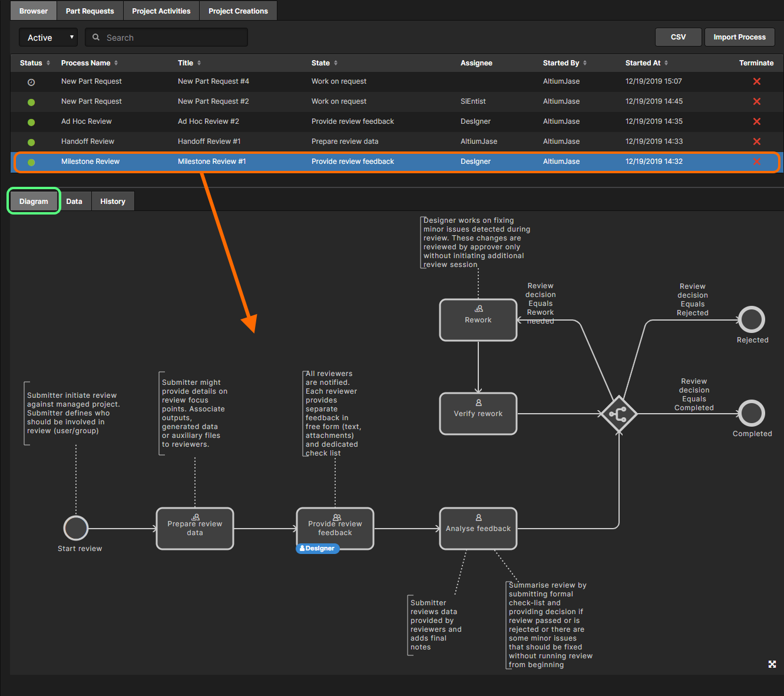The height and width of the screenshot is (696, 784).
Task: Toggle sorting on the State column
Action: 336,63
